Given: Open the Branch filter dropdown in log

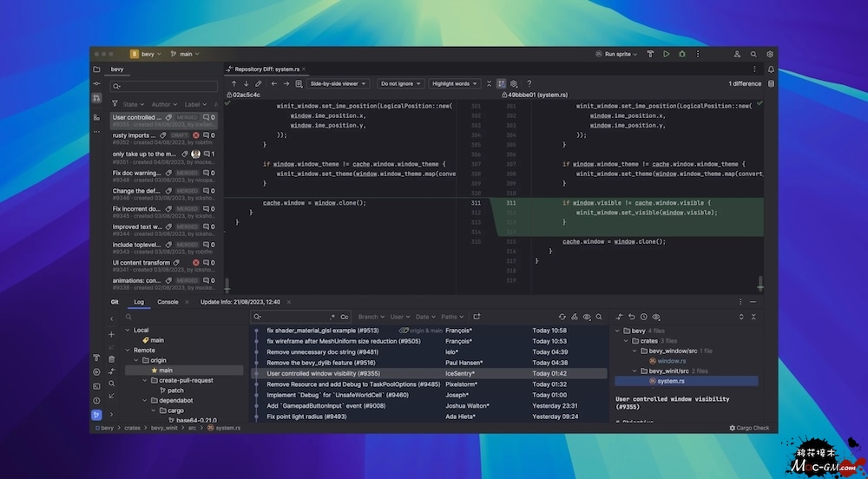Looking at the screenshot, I should 370,317.
